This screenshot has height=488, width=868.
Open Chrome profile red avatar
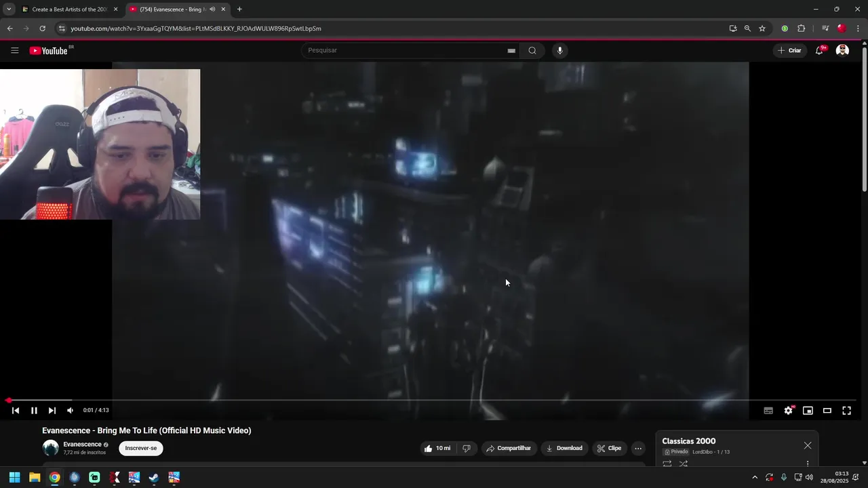[842, 28]
